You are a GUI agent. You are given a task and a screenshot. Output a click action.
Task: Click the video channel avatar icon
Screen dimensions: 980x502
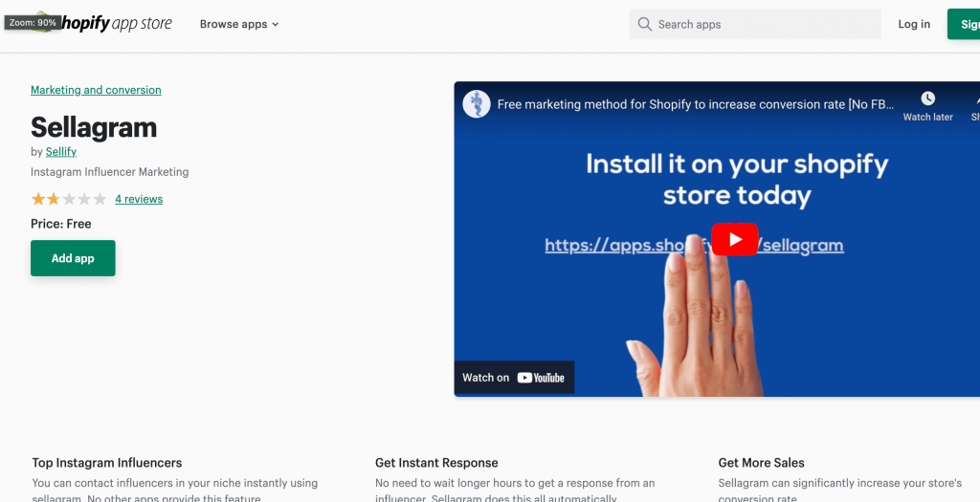point(477,103)
